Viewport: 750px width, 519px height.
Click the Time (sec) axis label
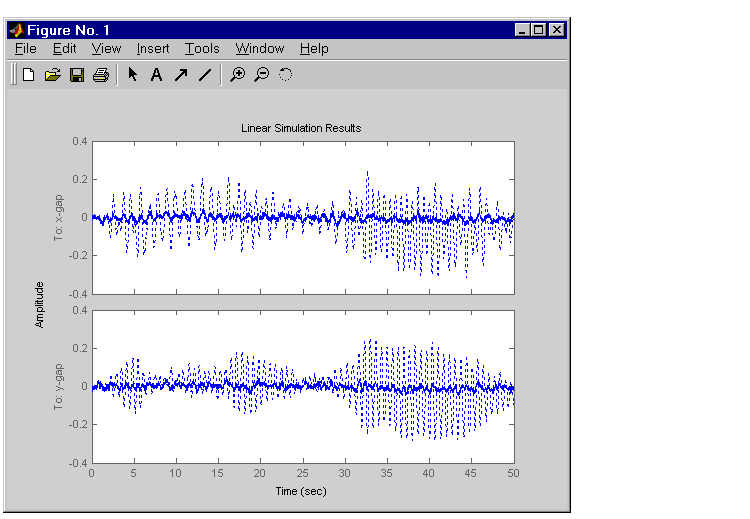point(301,491)
